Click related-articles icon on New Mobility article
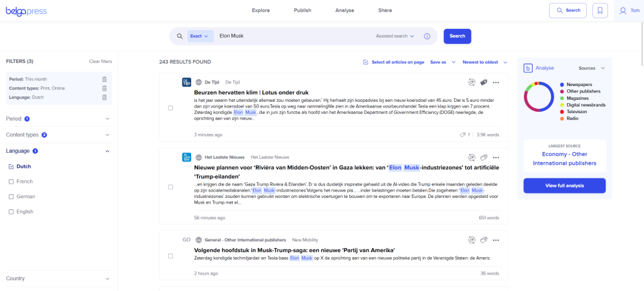Image resolution: width=644 pixels, height=291 pixels. 471,239
